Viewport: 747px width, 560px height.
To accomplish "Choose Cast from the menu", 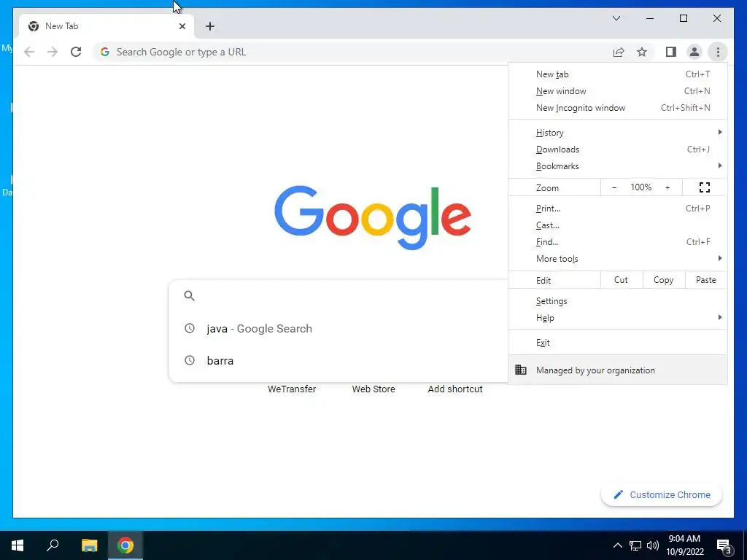I will [618, 225].
